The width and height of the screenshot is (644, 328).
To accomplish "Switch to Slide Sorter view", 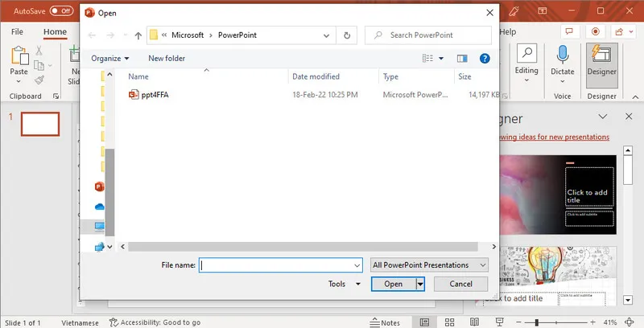I will tap(449, 322).
